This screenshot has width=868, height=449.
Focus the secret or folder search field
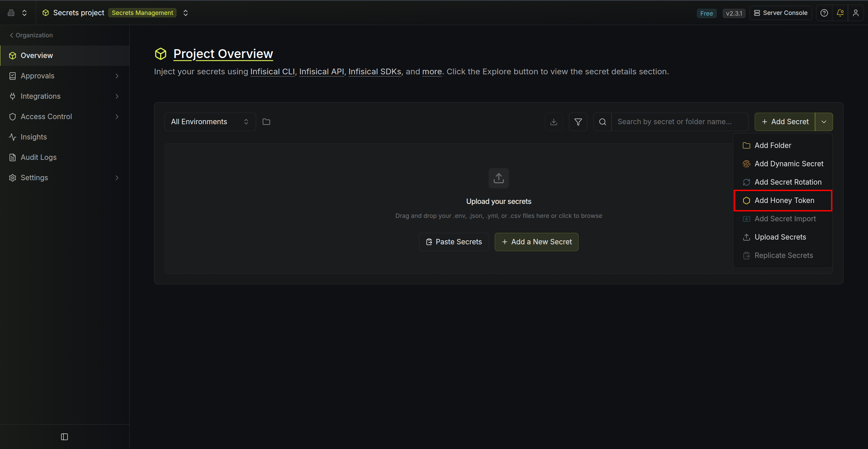[680, 122]
